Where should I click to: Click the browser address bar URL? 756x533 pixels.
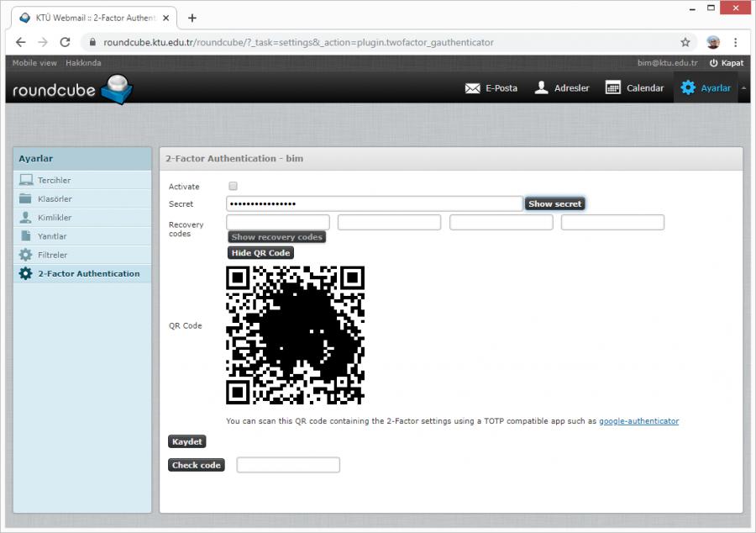(x=298, y=42)
